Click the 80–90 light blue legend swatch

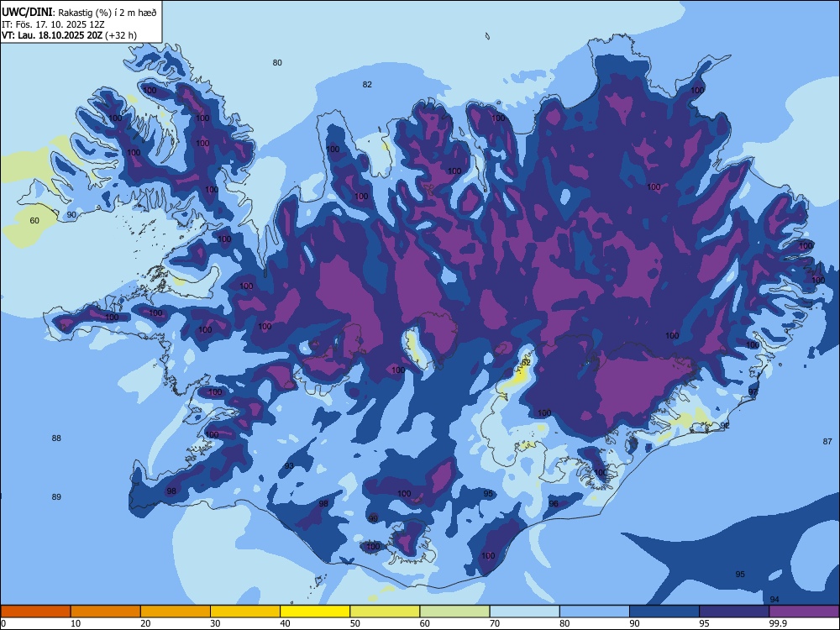pyautogui.click(x=595, y=612)
